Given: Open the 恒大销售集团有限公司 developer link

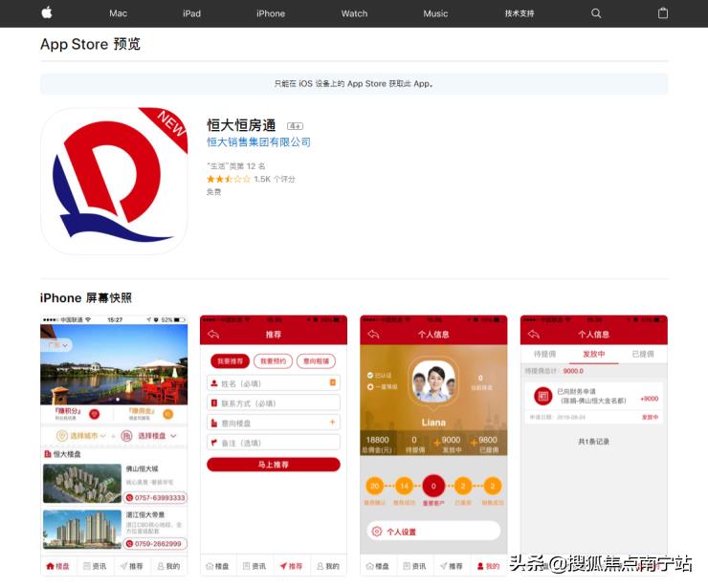Looking at the screenshot, I should tap(258, 142).
